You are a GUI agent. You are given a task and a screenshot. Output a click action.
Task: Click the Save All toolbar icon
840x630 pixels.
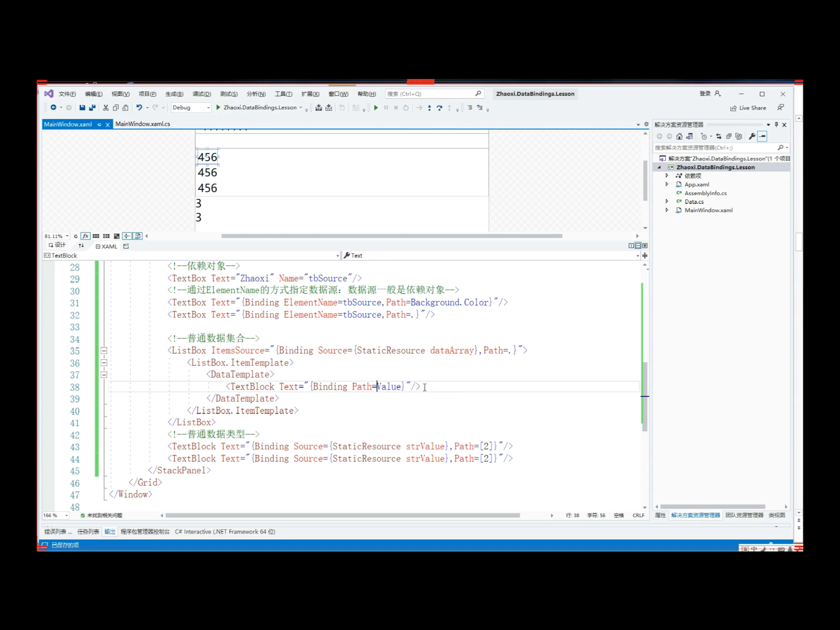click(x=92, y=108)
